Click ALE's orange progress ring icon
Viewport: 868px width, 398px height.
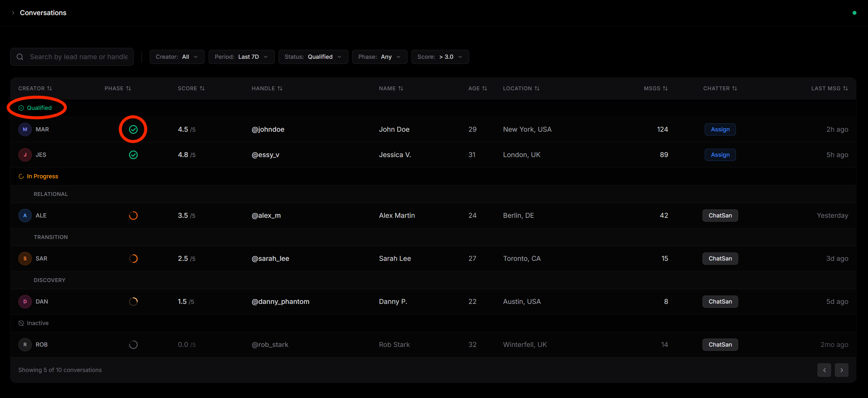point(133,216)
